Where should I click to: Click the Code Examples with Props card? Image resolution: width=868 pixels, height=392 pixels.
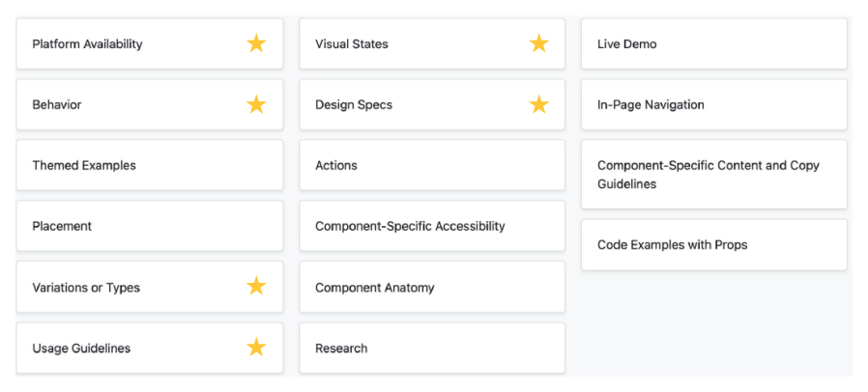pyautogui.click(x=672, y=245)
